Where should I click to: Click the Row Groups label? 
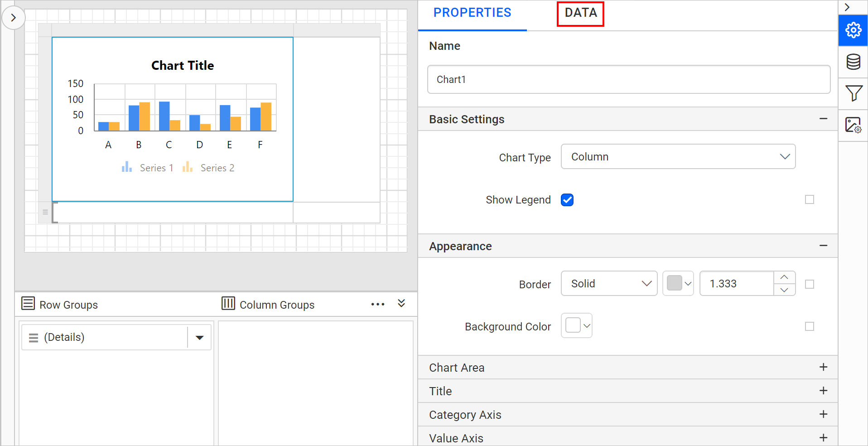[69, 305]
